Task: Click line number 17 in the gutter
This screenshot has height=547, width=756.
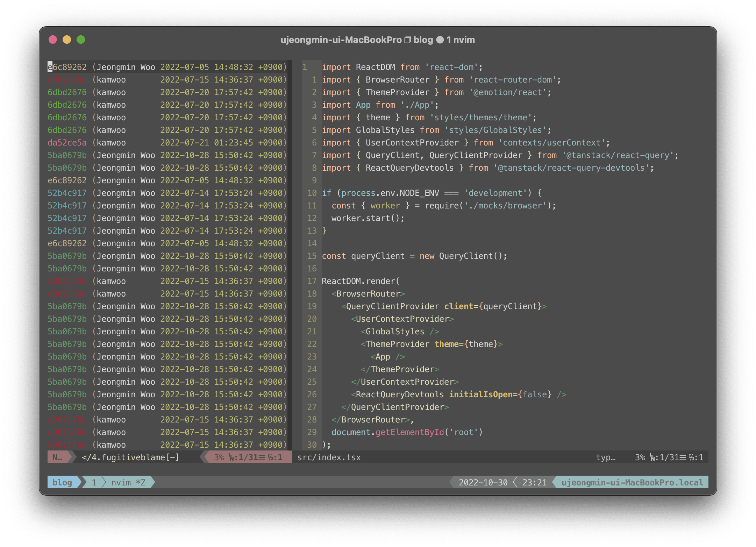Action: (x=312, y=281)
